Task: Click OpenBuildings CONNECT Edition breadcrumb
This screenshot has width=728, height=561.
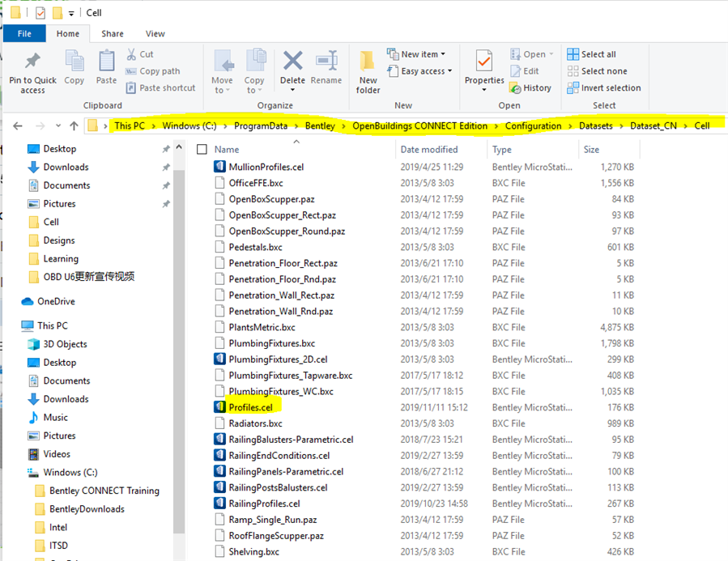Action: coord(419,125)
